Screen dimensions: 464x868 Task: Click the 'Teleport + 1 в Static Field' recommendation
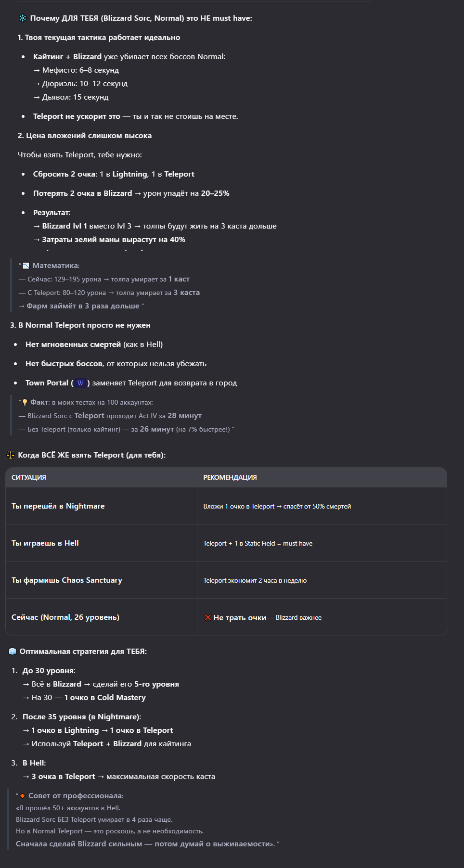(x=258, y=543)
